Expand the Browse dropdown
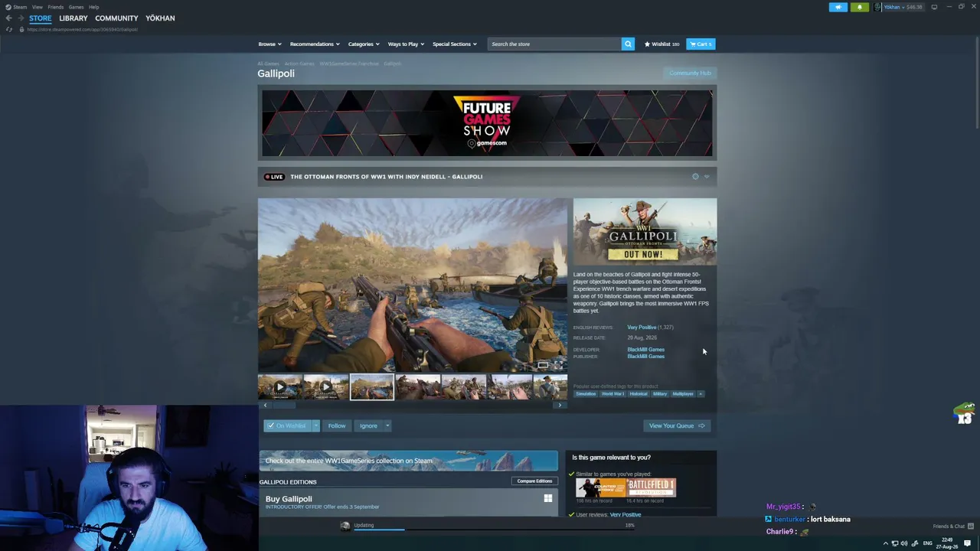 pos(269,44)
